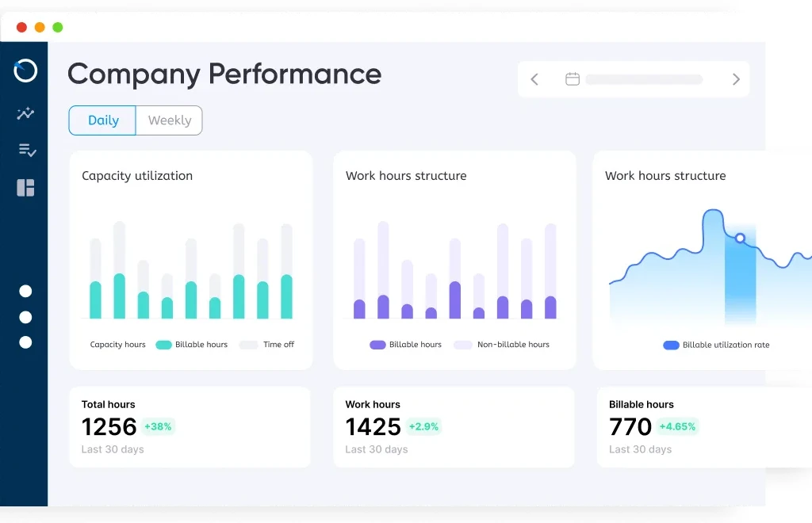This screenshot has width=812, height=523.
Task: Click the bottom white dot in sidebar
Action: click(25, 342)
